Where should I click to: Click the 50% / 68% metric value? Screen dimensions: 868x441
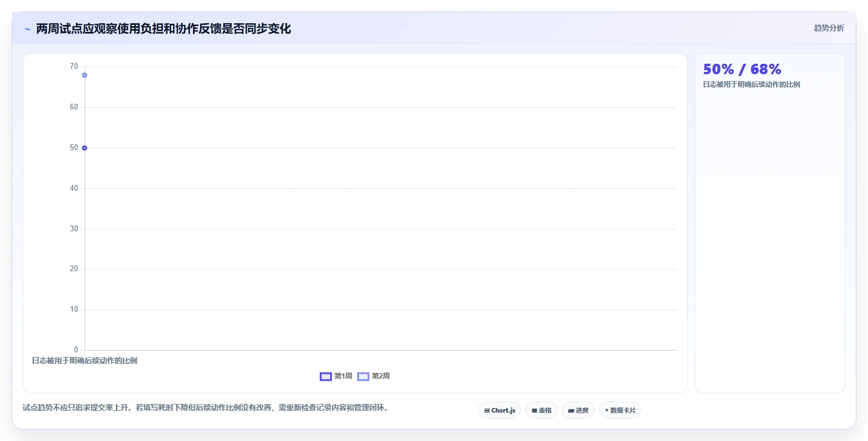coord(742,70)
